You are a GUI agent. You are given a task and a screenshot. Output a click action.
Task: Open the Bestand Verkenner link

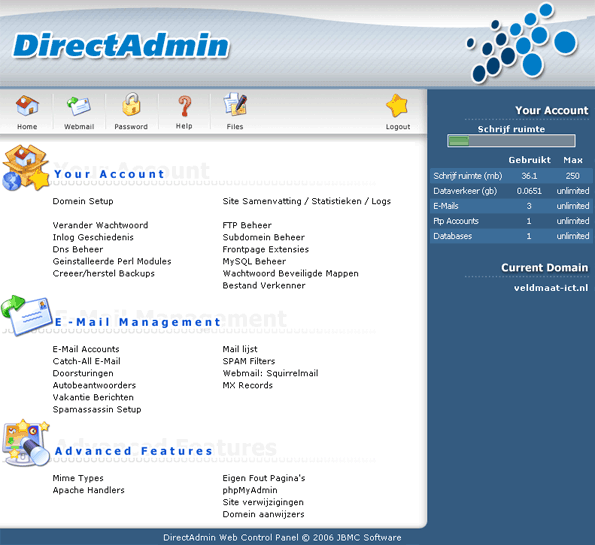point(264,286)
